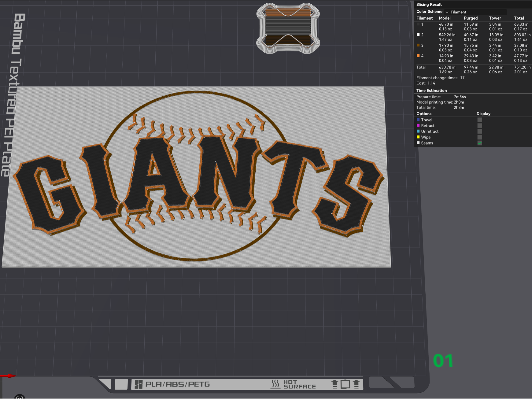Enable the Wipe display checkbox

pos(480,137)
